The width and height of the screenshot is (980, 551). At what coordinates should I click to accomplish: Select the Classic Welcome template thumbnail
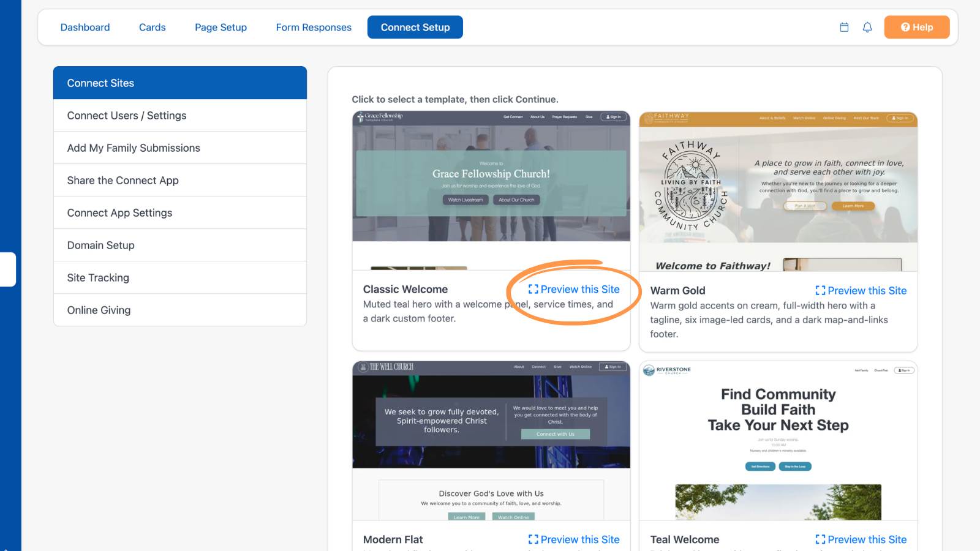(x=491, y=190)
